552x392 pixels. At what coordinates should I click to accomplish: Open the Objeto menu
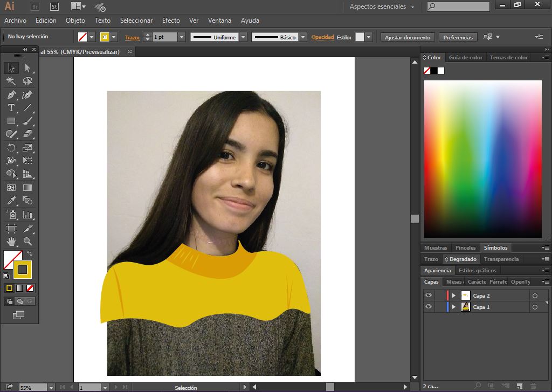75,20
